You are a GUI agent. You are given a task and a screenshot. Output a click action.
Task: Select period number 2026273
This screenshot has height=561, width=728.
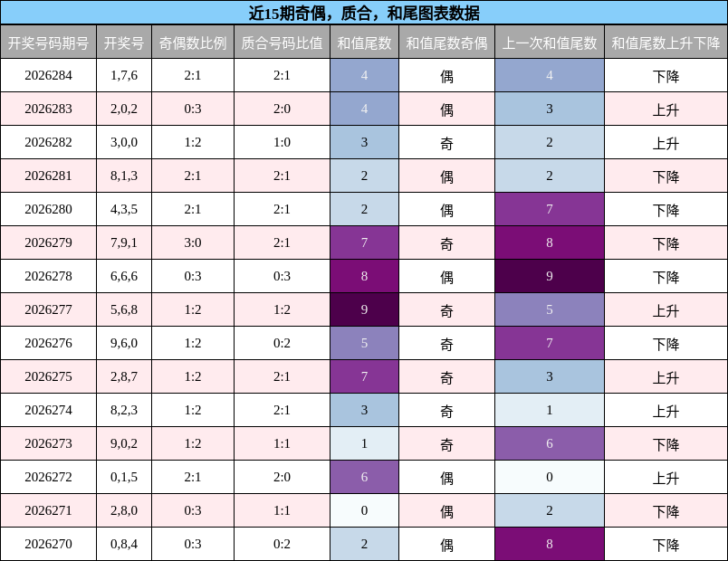pos(48,443)
